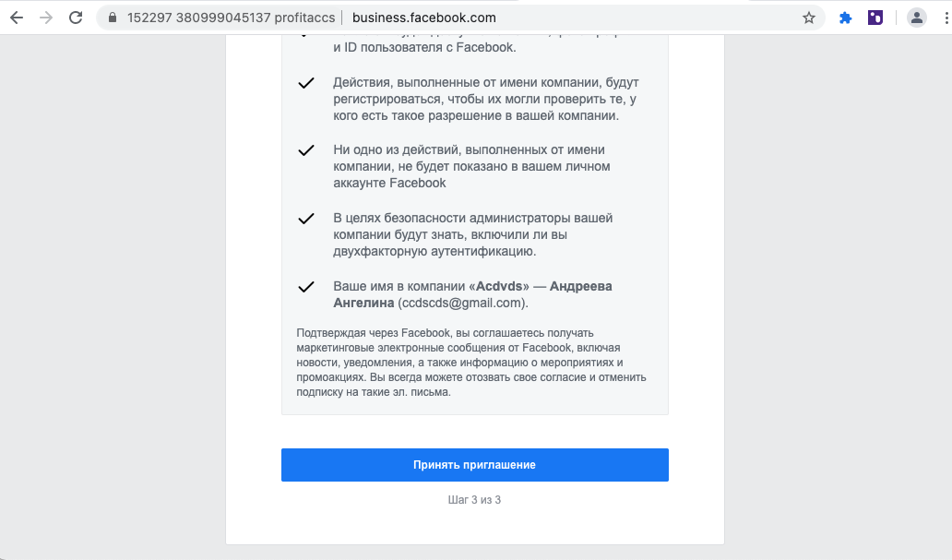Open the Extensions puzzle-piece menu
The width and height of the screenshot is (952, 560).
coord(845,18)
